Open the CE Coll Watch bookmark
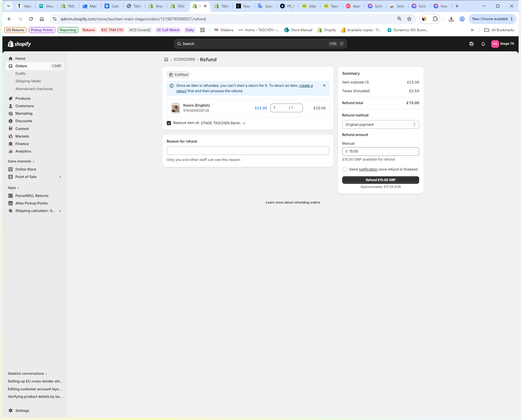 click(168, 30)
